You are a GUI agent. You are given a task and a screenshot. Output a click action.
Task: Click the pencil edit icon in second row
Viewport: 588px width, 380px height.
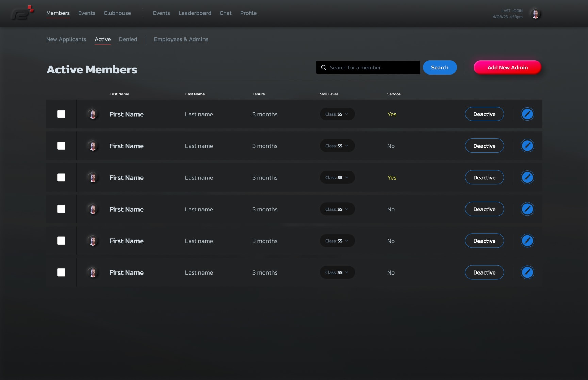(527, 146)
